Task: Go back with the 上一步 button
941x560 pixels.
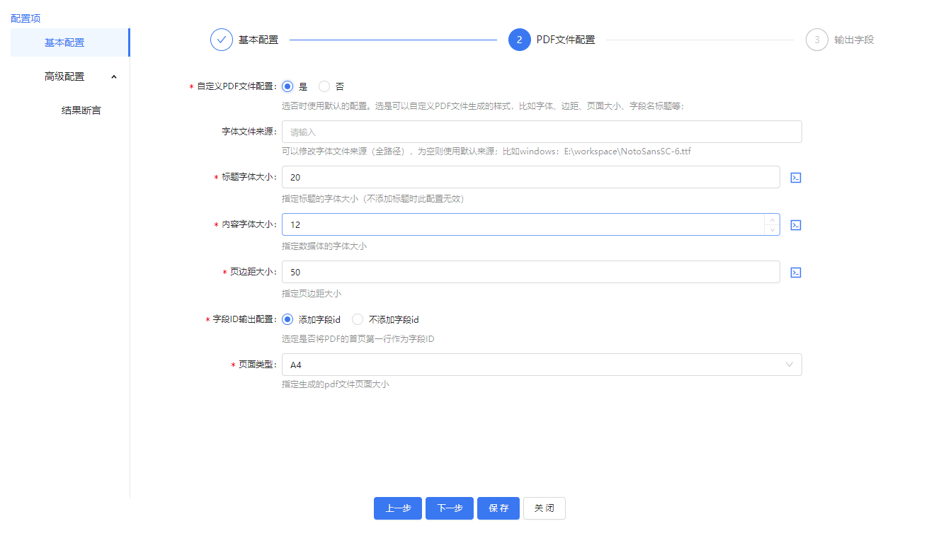Action: click(397, 508)
